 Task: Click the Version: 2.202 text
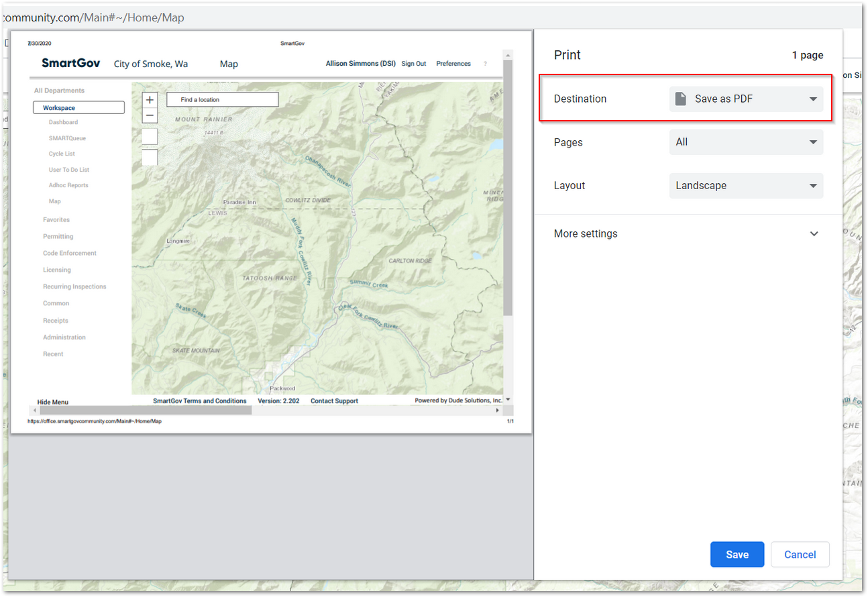tap(279, 401)
